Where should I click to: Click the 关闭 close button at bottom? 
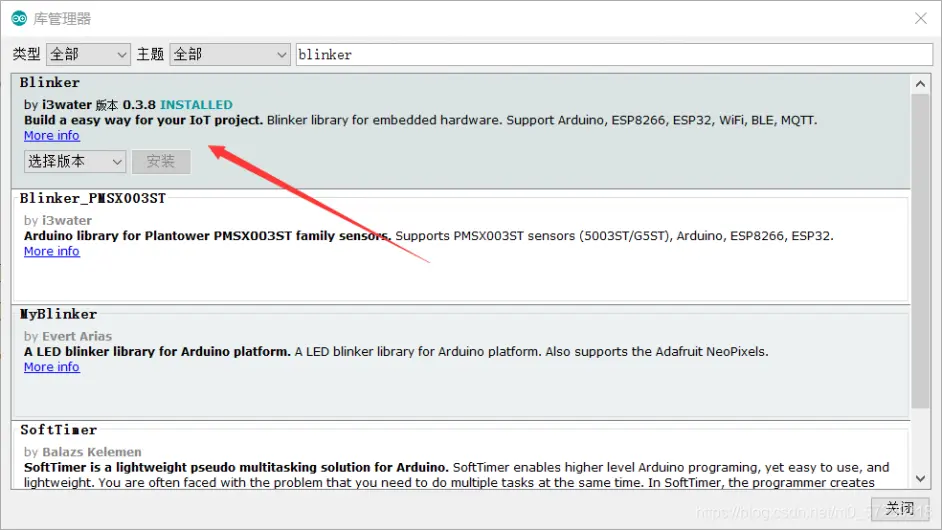coord(900,508)
